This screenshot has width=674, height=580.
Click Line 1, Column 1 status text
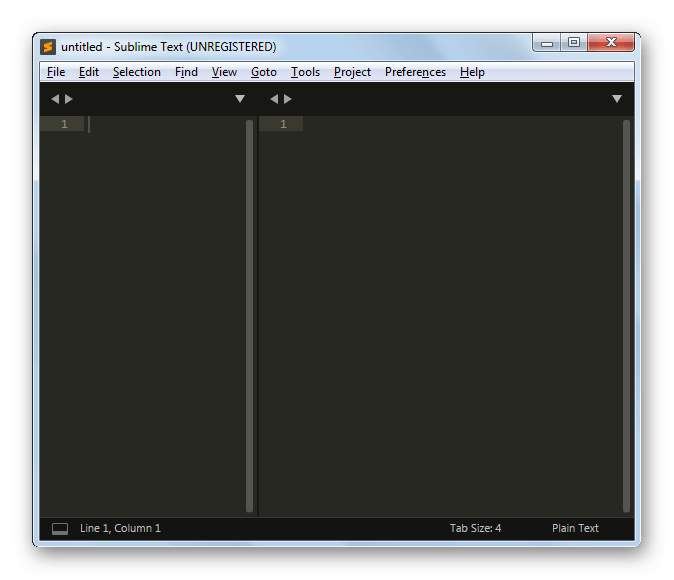coord(120,528)
